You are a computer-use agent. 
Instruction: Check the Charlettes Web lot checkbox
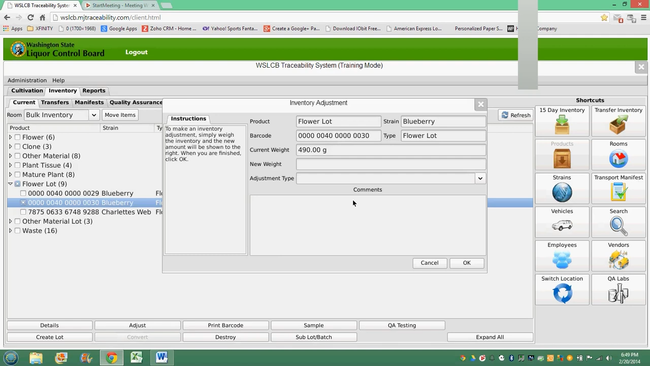(23, 212)
